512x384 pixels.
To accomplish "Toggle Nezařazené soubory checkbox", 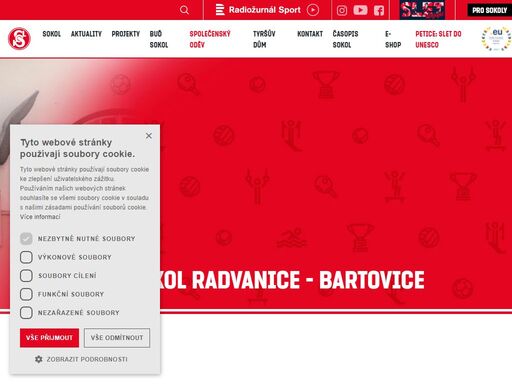I will 26,313.
